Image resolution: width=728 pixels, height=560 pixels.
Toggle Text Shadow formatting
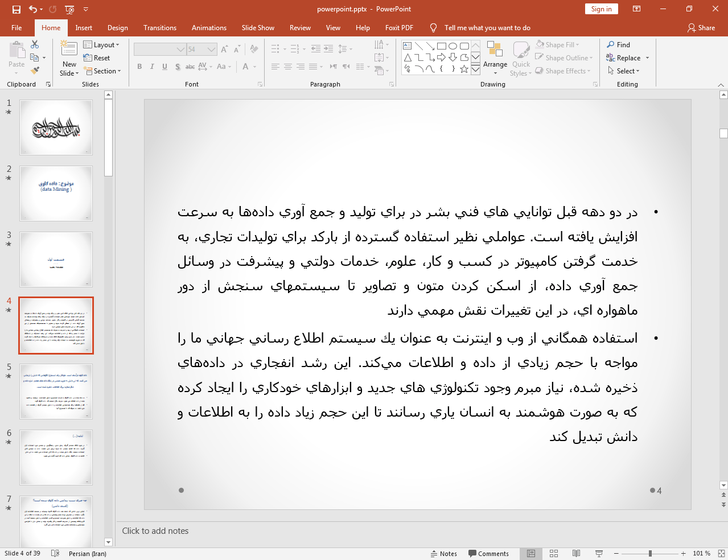tap(178, 67)
